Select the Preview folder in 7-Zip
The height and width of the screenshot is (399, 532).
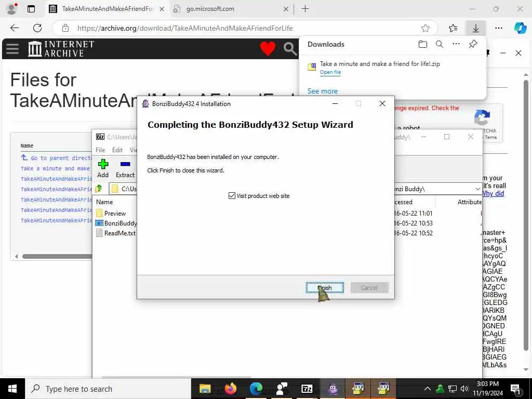115,213
